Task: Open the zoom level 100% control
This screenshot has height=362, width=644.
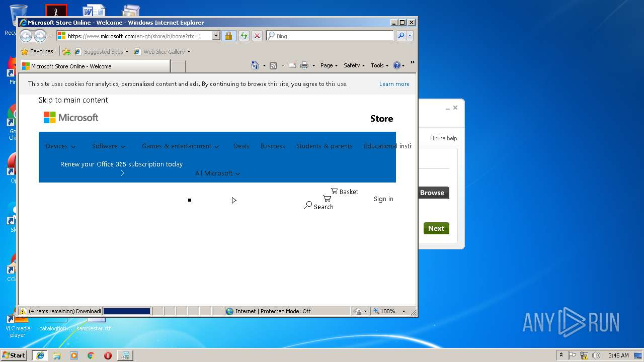Action: pyautogui.click(x=385, y=311)
